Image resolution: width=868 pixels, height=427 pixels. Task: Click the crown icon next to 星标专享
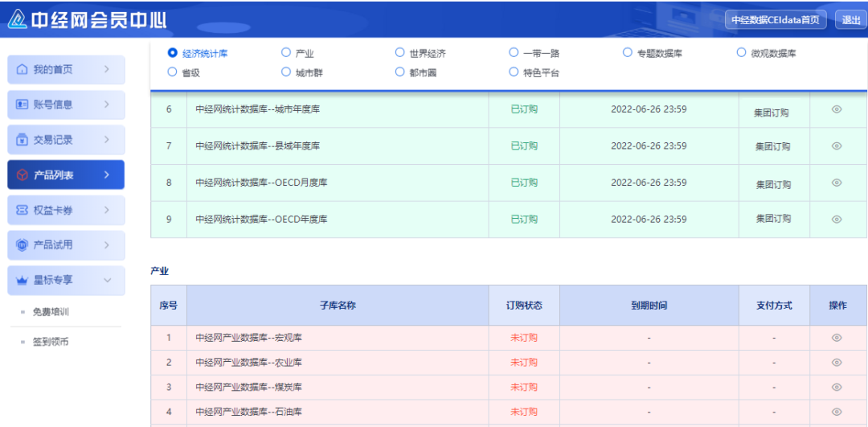pos(23,280)
